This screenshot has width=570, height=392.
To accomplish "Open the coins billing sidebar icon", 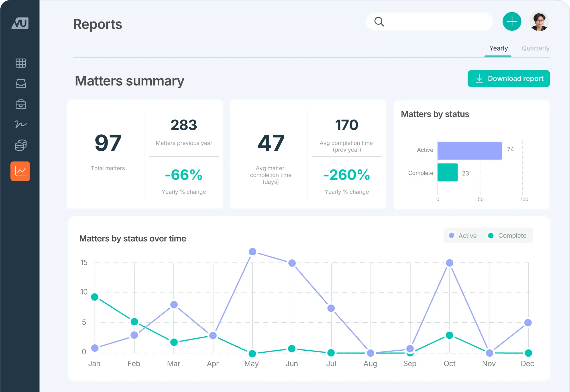I will click(21, 145).
